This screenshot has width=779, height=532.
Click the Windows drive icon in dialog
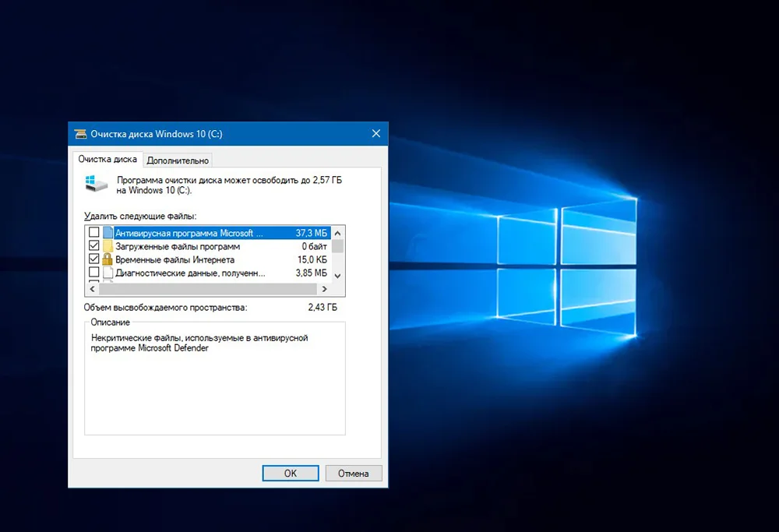pyautogui.click(x=94, y=184)
